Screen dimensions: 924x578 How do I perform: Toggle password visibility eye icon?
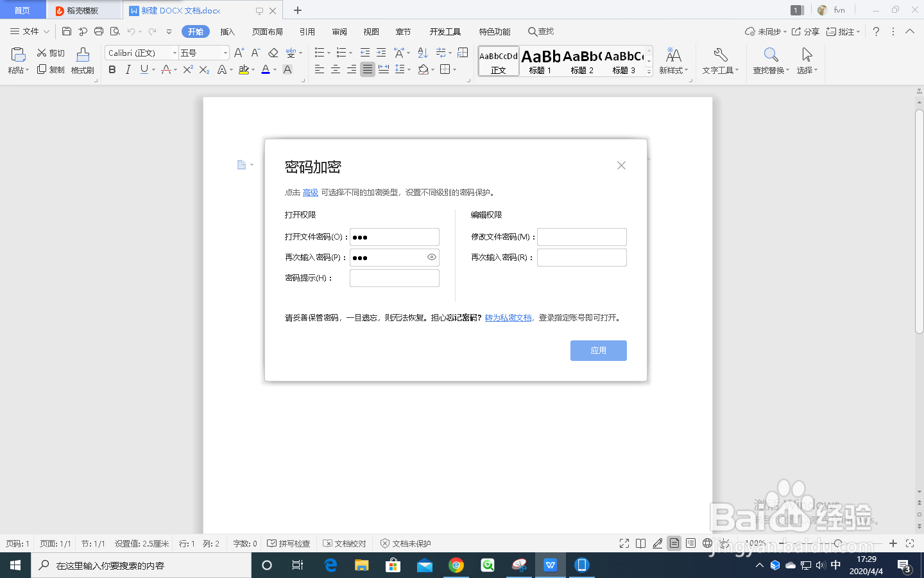(x=432, y=257)
